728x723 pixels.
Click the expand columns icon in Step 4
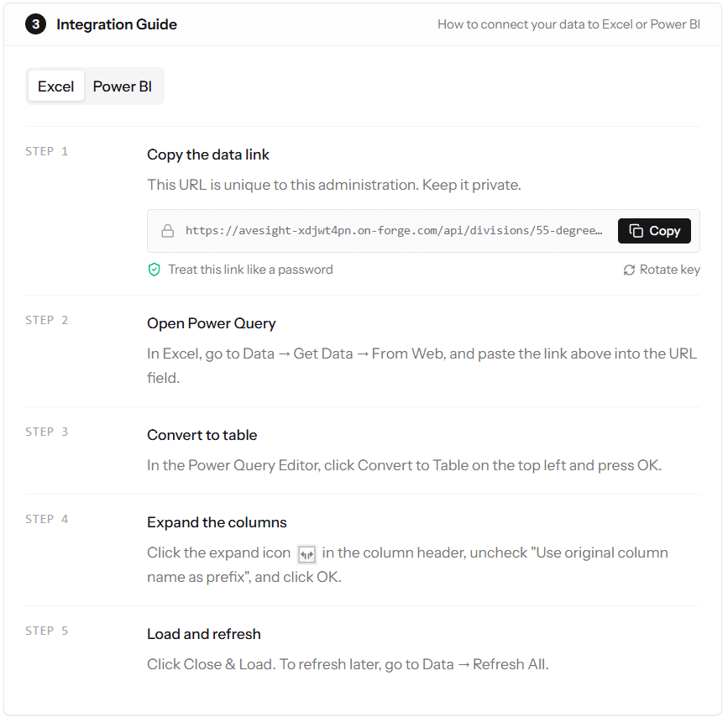[x=306, y=554]
